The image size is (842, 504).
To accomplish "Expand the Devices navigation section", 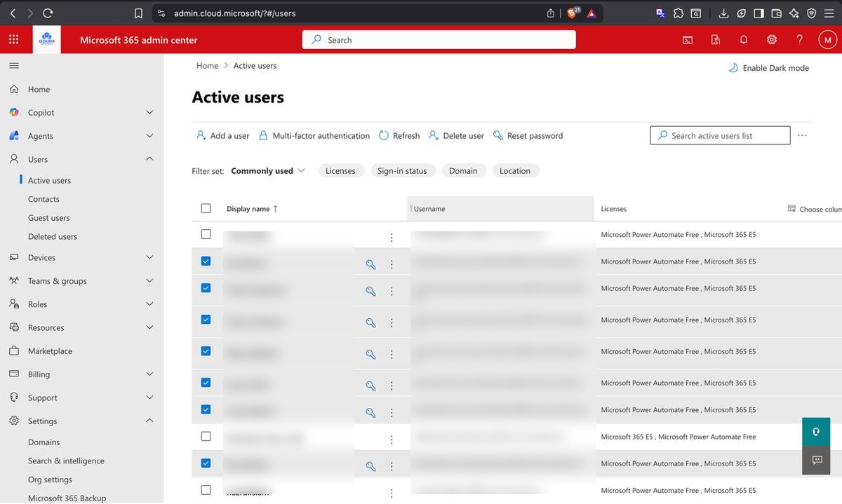I will [x=149, y=257].
